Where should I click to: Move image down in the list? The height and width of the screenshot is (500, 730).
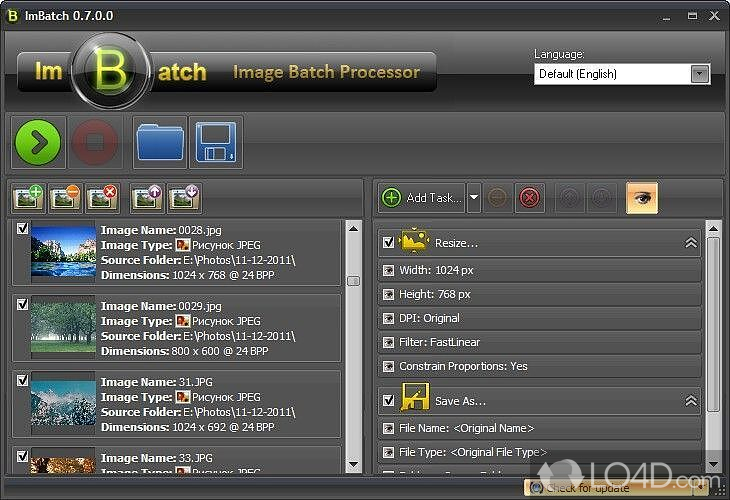point(184,198)
